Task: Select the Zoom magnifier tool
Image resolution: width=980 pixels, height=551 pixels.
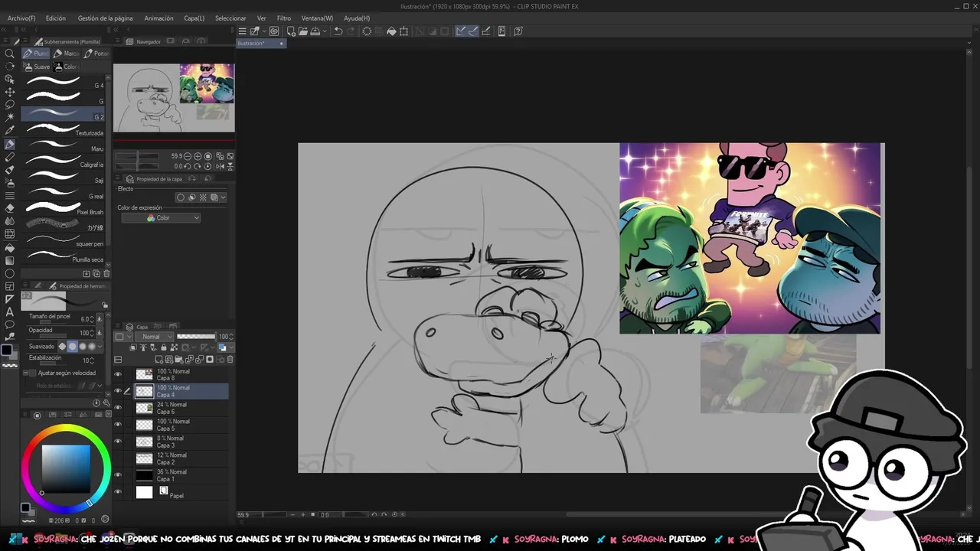Action: (10, 53)
